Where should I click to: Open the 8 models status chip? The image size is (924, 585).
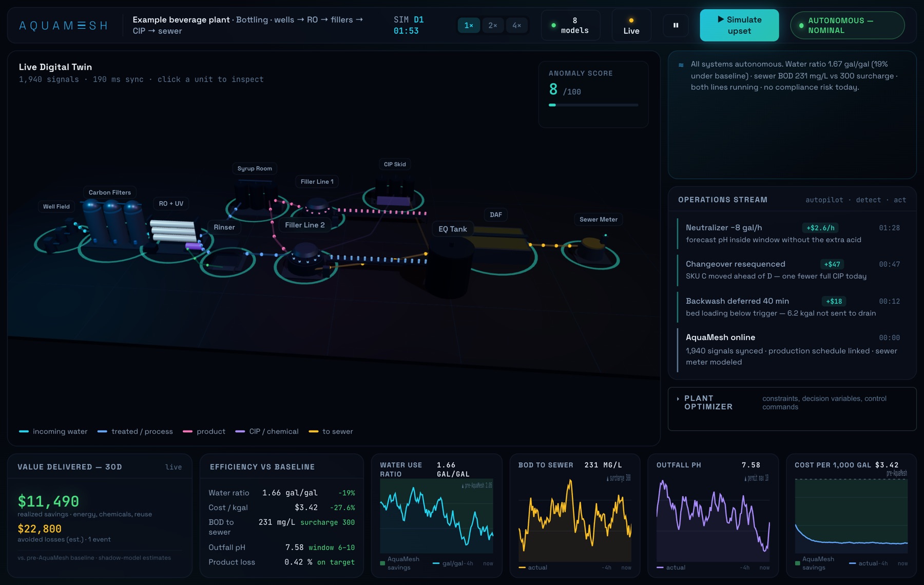570,25
